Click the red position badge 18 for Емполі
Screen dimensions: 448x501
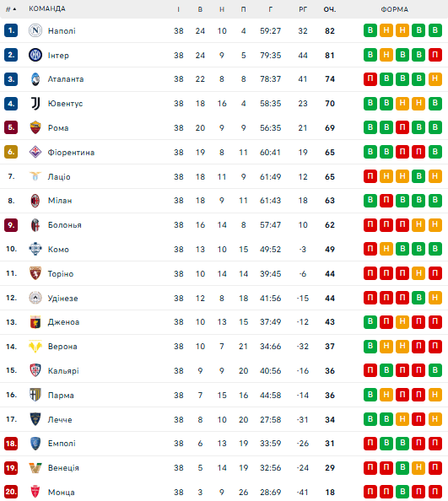(11, 444)
